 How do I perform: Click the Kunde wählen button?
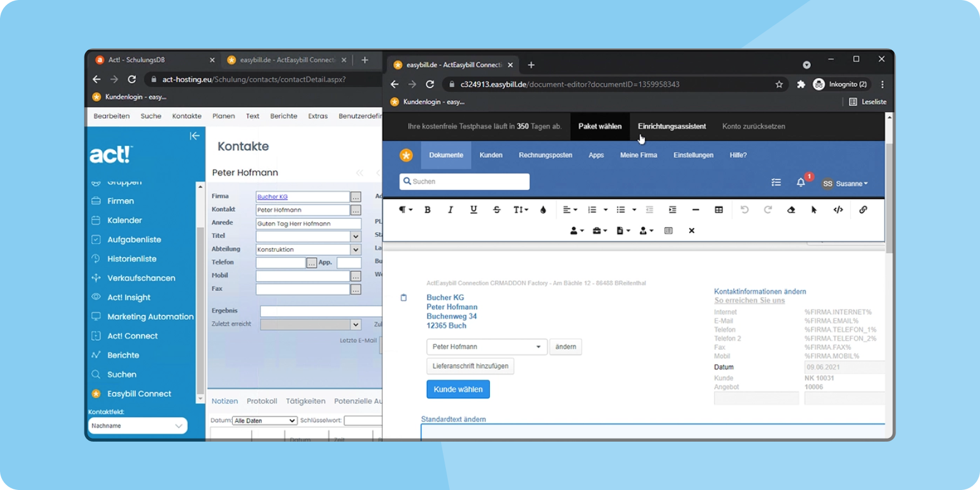click(x=458, y=390)
